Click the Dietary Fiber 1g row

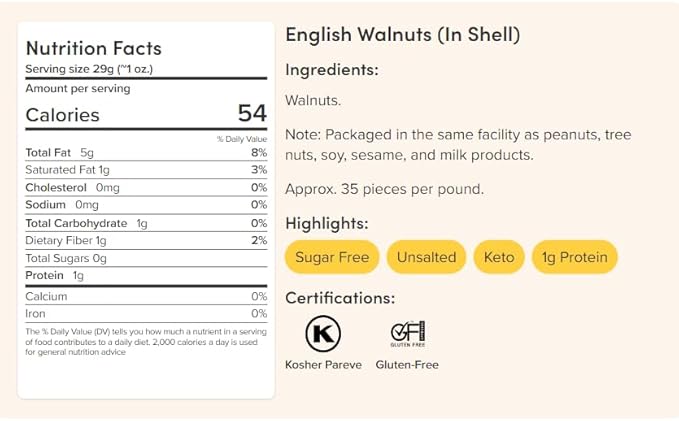pyautogui.click(x=146, y=241)
